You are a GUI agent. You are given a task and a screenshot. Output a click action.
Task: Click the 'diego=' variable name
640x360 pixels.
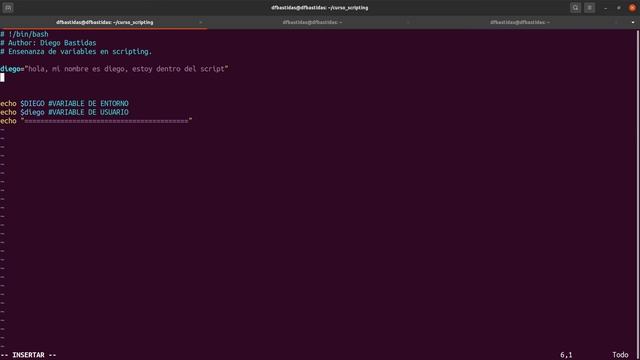click(x=12, y=69)
